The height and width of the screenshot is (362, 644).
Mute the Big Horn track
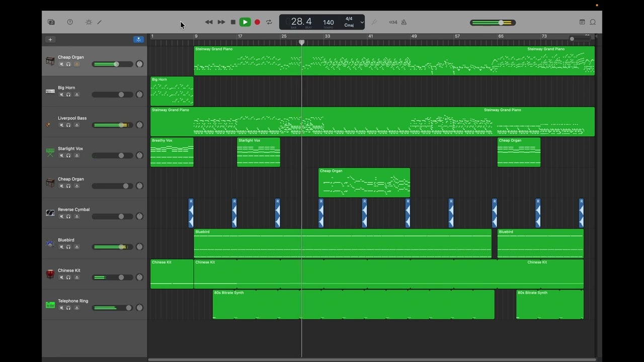[61, 95]
